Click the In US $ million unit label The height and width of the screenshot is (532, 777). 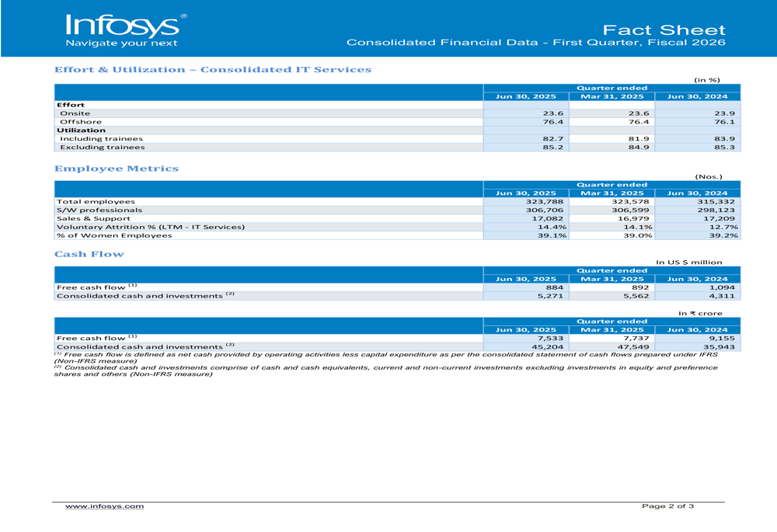[x=689, y=263]
